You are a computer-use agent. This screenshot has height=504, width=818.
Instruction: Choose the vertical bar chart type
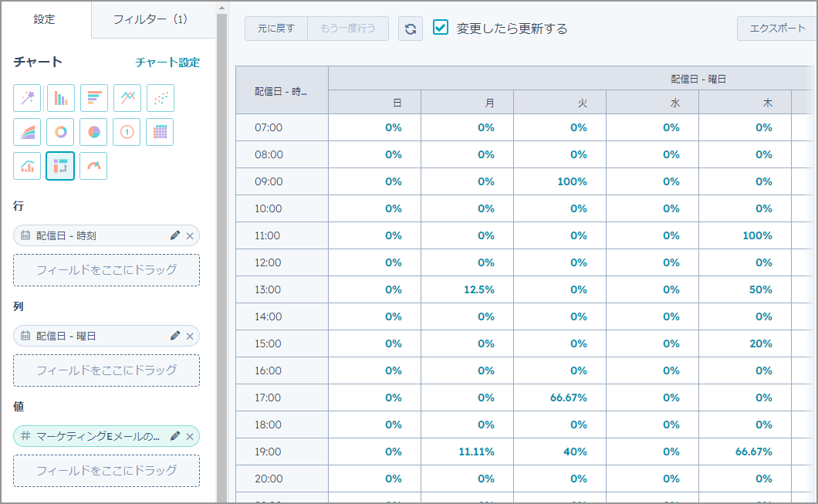[x=60, y=98]
